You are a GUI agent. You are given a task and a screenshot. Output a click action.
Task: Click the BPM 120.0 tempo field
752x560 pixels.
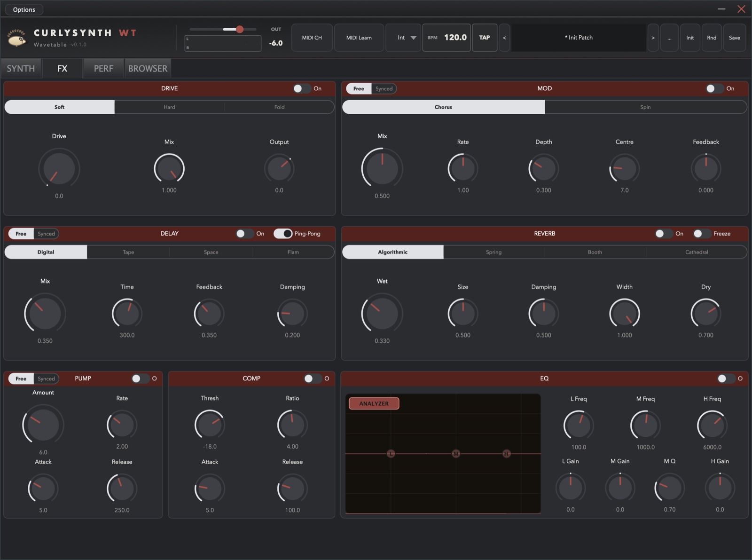(x=447, y=38)
